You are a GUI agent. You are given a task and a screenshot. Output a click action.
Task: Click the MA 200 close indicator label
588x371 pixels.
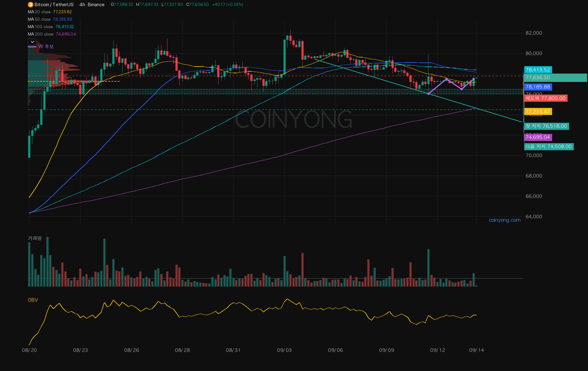click(41, 34)
